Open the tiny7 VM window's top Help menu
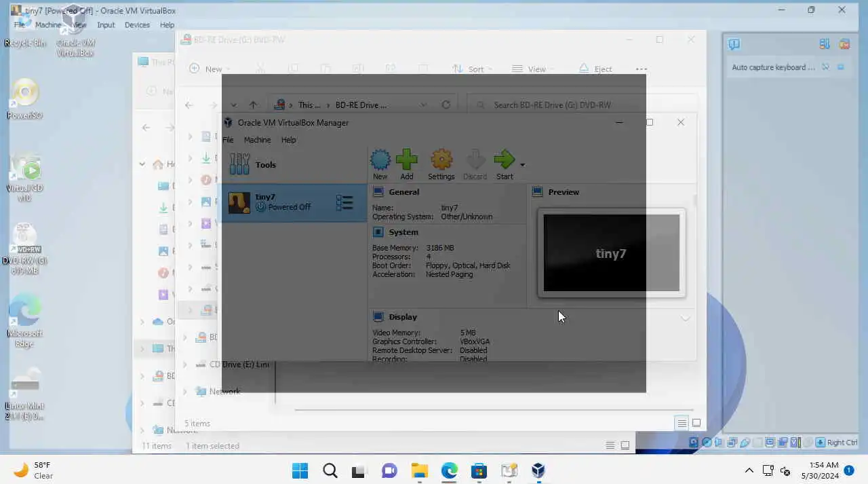The height and width of the screenshot is (484, 868). click(x=167, y=25)
